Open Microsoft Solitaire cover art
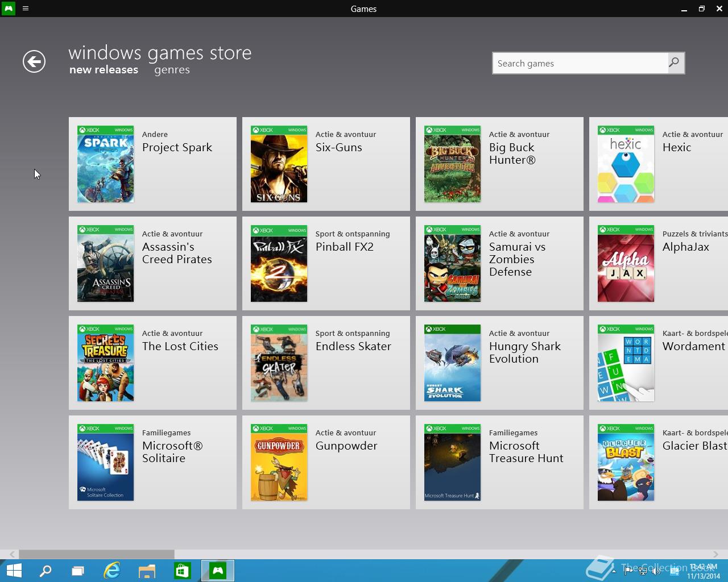This screenshot has width=728, height=582. pyautogui.click(x=106, y=463)
